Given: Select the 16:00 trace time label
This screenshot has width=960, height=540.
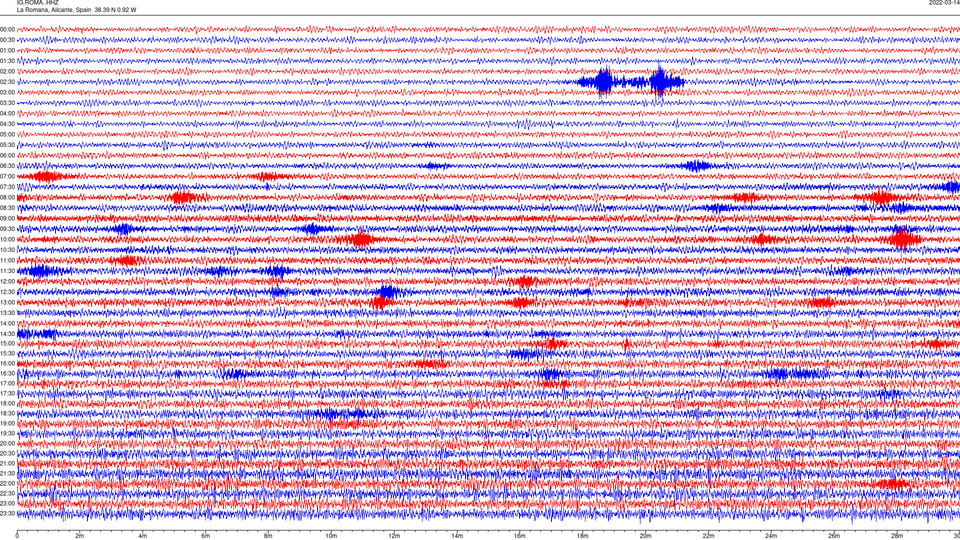Looking at the screenshot, I should [7, 364].
